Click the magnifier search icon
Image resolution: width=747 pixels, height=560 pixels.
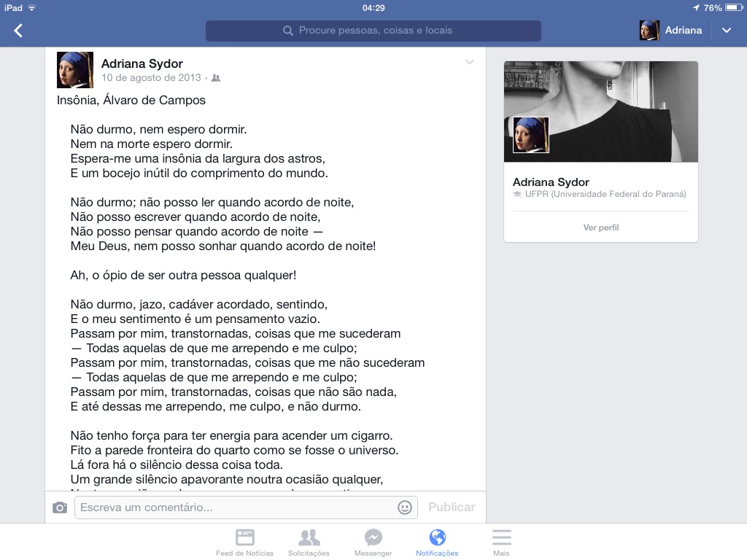[287, 31]
